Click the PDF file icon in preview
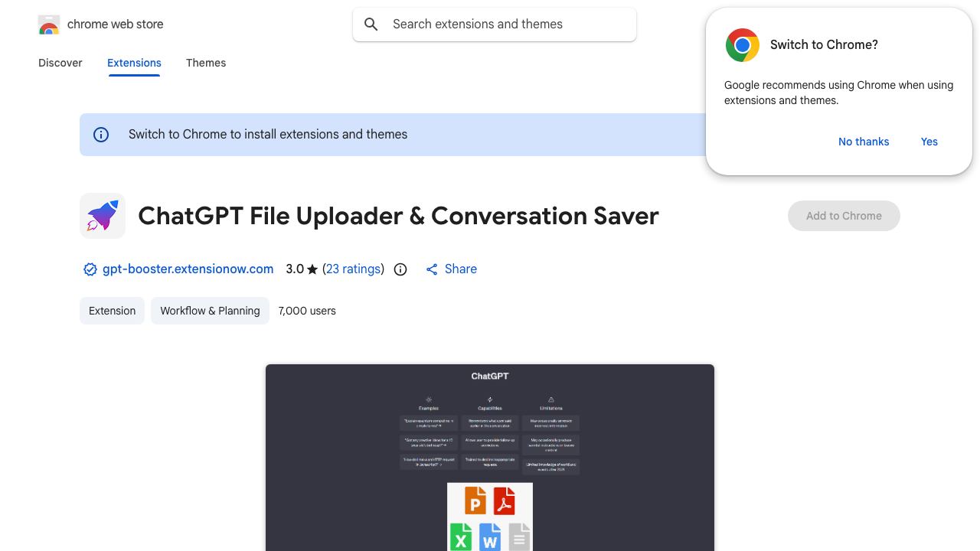The width and height of the screenshot is (980, 551). (x=504, y=500)
